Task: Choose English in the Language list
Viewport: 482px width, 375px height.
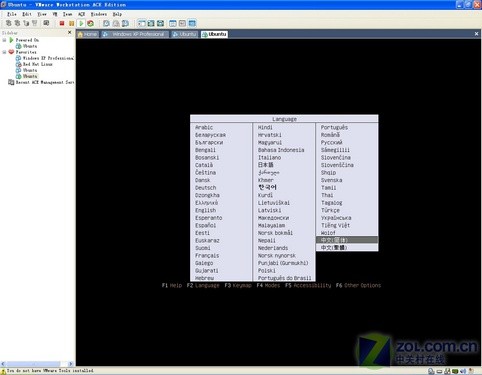Action: pyautogui.click(x=206, y=210)
